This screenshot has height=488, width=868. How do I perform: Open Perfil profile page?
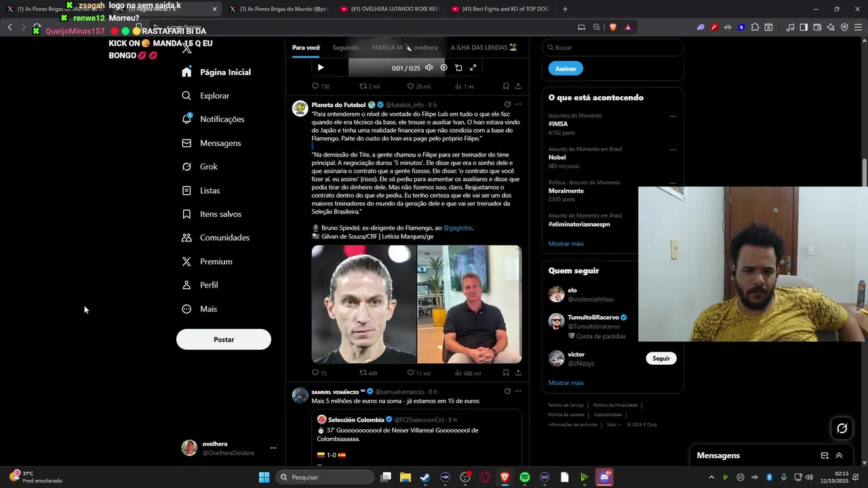199,285
